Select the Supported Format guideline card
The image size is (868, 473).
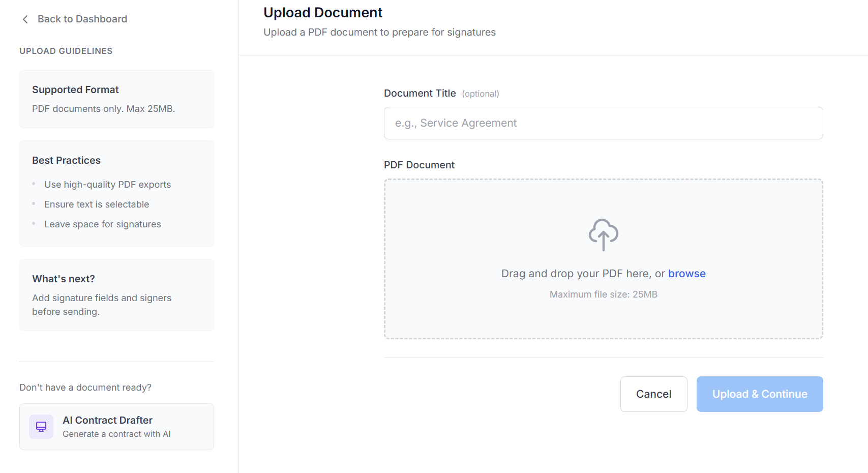[116, 99]
